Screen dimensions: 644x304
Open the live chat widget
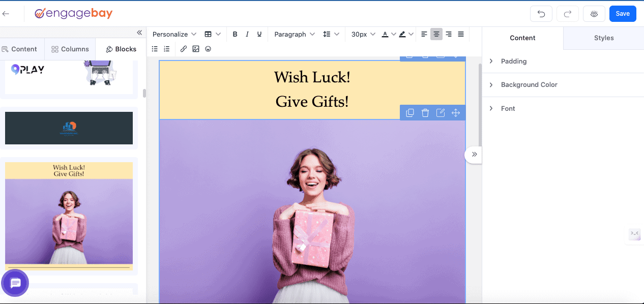click(x=15, y=283)
